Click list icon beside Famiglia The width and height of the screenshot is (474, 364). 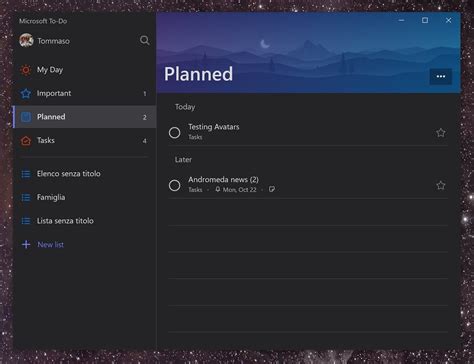[26, 197]
